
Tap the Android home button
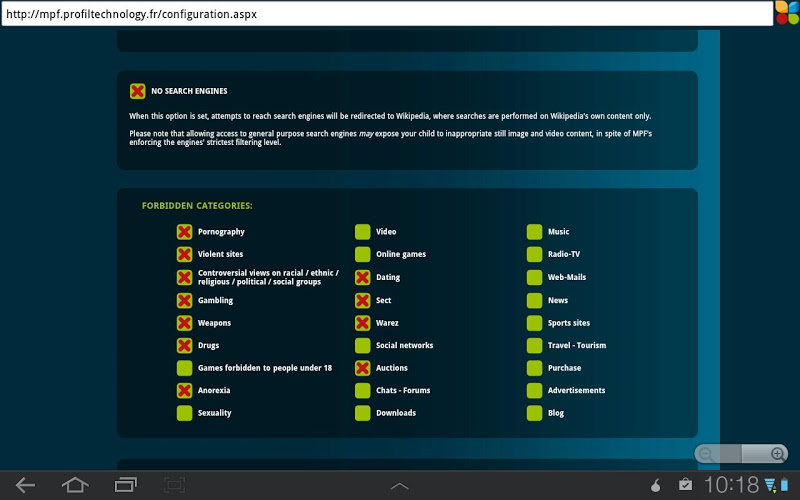[x=75, y=485]
